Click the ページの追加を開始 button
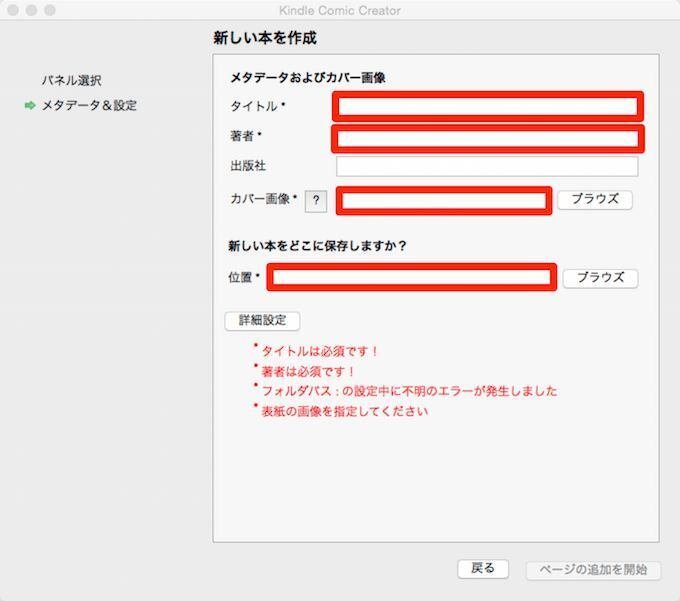Image resolution: width=680 pixels, height=601 pixels. (593, 570)
